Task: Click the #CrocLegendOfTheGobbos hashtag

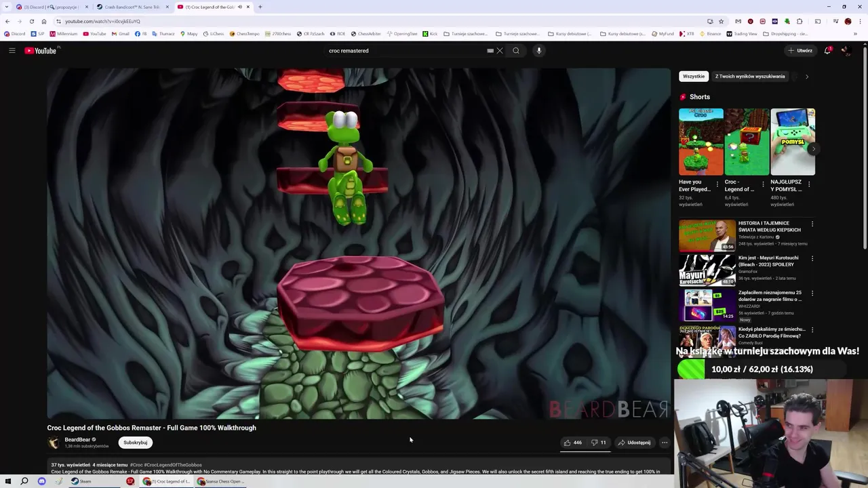Action: (x=173, y=465)
